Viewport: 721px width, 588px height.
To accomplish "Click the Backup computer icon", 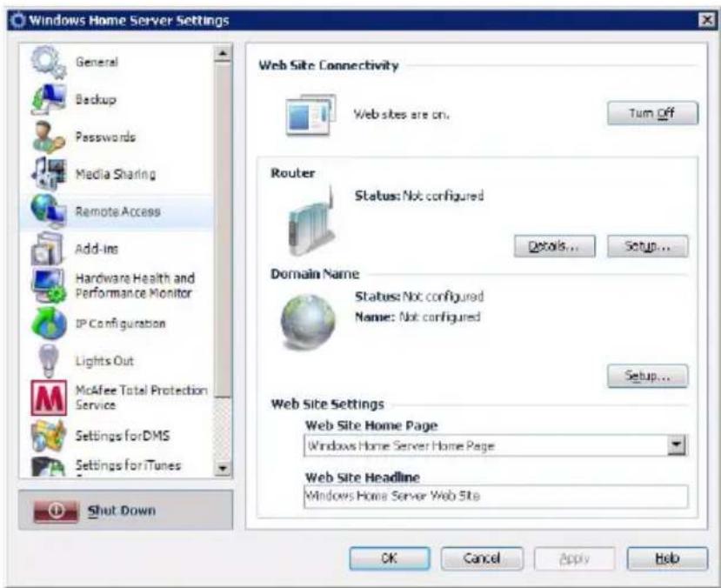I will click(x=48, y=99).
